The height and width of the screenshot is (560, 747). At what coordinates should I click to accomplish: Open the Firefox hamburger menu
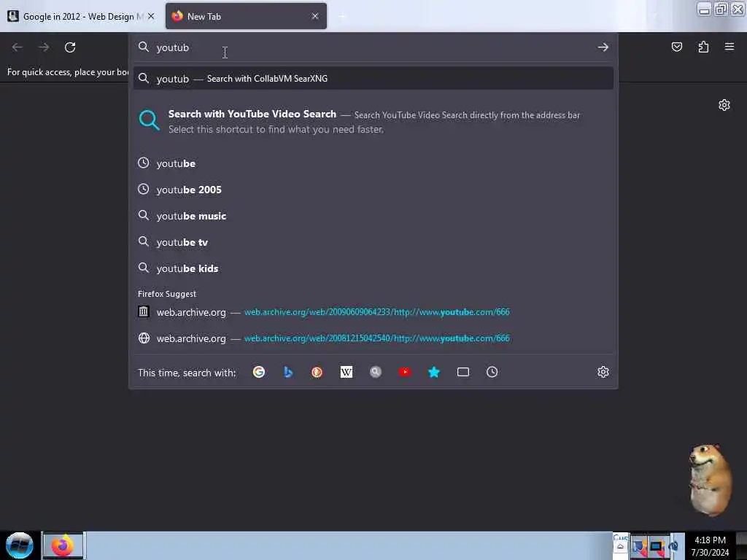point(729,47)
